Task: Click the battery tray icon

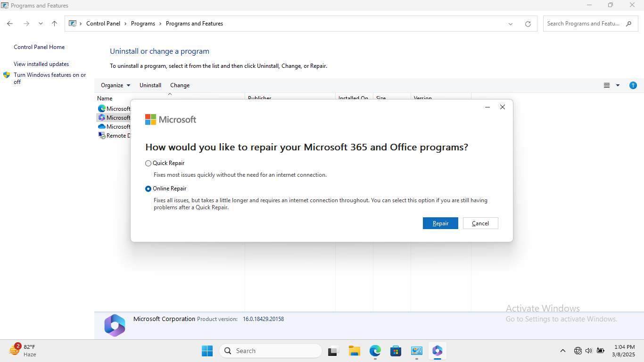Action: tap(601, 351)
